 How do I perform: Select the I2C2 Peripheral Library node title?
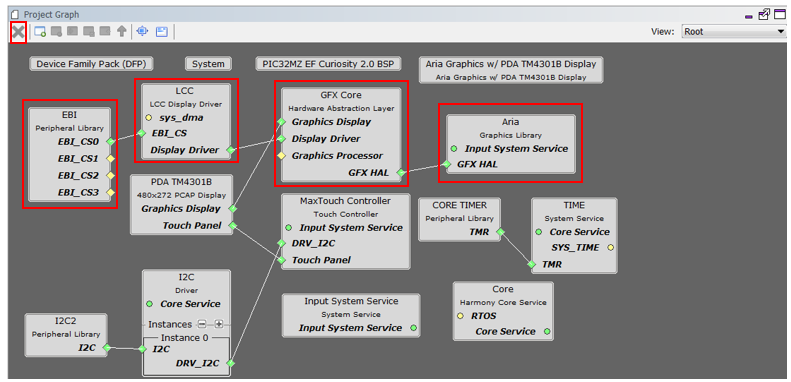point(66,321)
